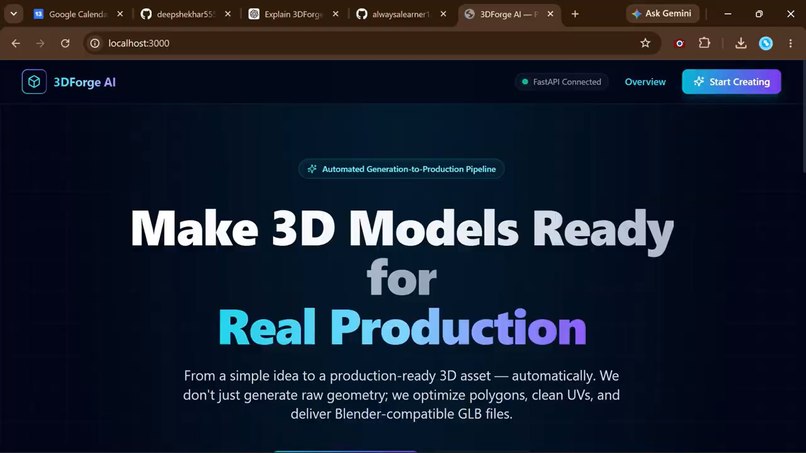Screen dimensions: 806x453
Task: Switch to the alwaysalearner GitHub tab
Action: [400, 14]
